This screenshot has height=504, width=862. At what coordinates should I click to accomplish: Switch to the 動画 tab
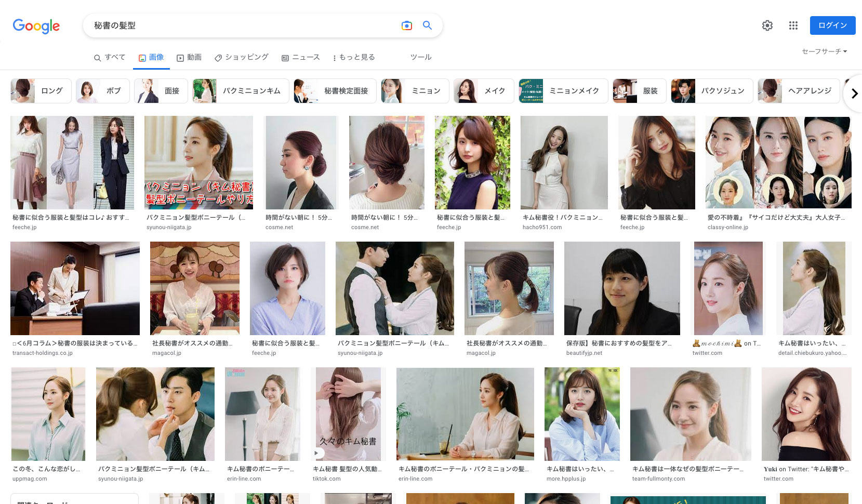pos(189,57)
